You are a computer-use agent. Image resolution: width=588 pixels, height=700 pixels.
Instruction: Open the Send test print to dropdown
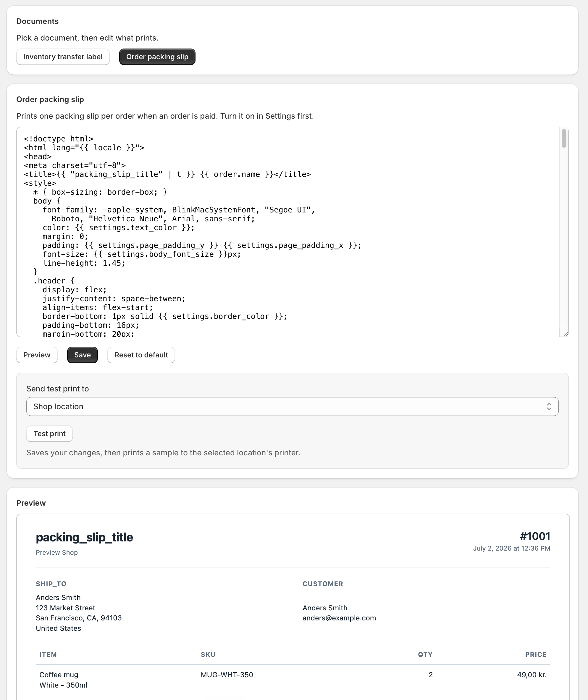pyautogui.click(x=292, y=407)
